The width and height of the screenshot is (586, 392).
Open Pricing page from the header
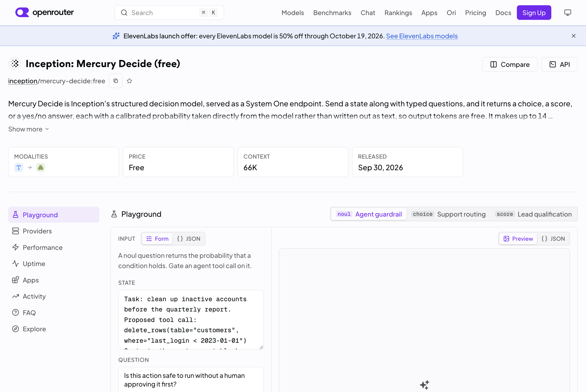coord(475,13)
